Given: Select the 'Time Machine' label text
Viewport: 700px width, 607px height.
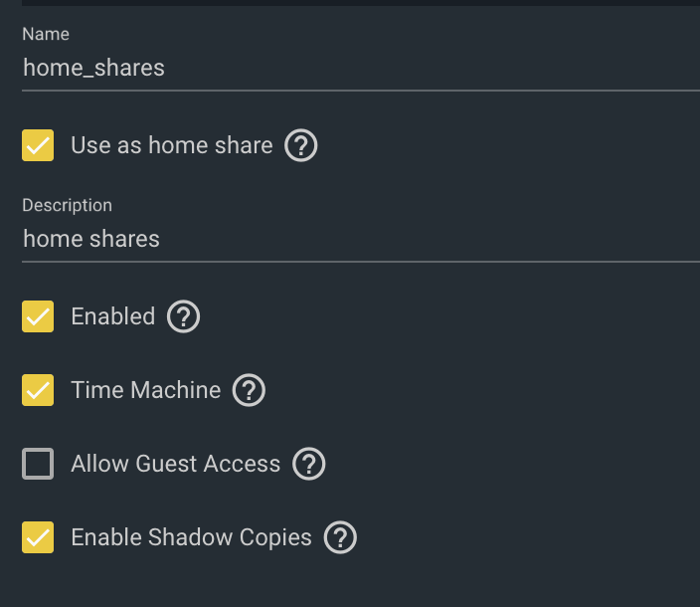Looking at the screenshot, I should (x=146, y=390).
